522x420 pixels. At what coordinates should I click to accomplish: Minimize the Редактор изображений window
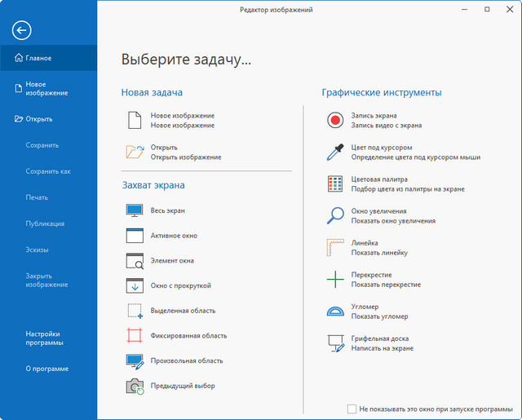tap(464, 9)
